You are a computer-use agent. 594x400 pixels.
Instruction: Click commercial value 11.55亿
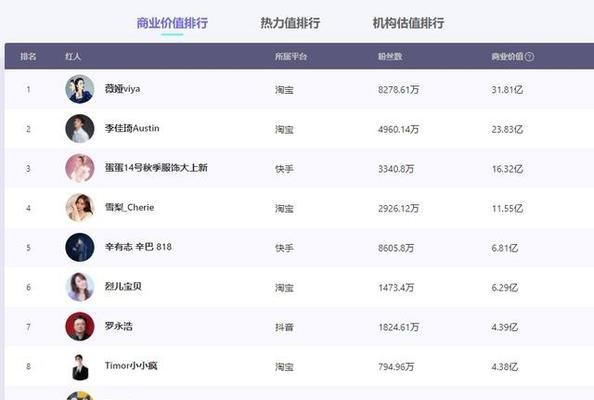coord(507,209)
